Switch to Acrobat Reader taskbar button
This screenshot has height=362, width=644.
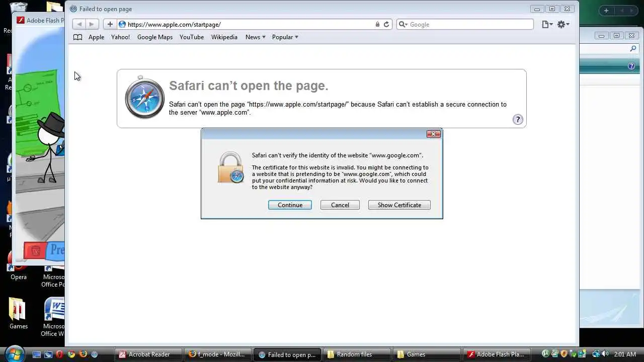click(x=148, y=354)
